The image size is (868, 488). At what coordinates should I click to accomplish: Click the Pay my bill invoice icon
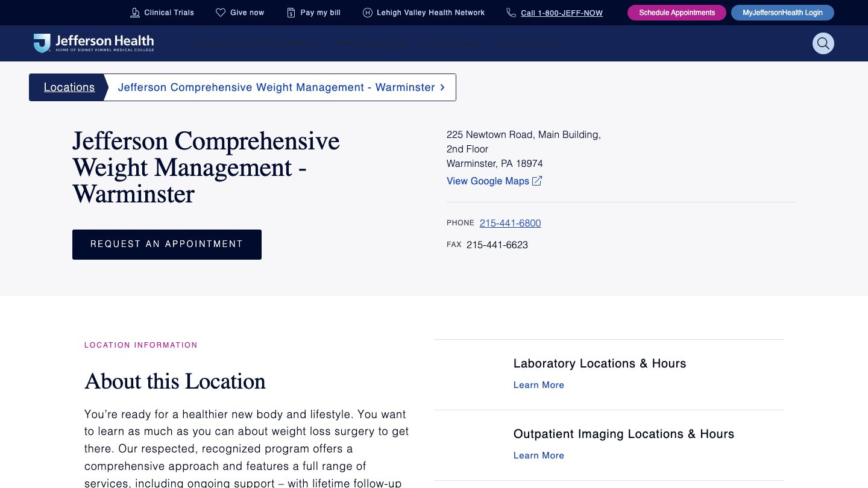290,12
